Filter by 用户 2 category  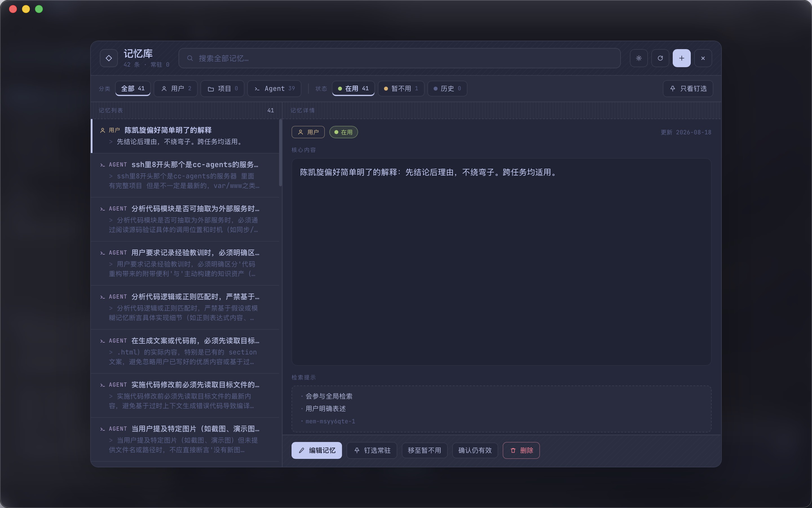175,88
